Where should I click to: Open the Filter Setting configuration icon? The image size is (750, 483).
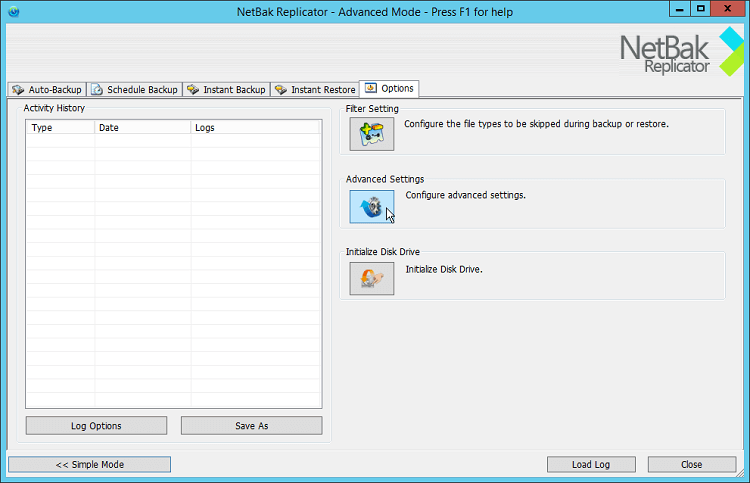[x=372, y=134]
